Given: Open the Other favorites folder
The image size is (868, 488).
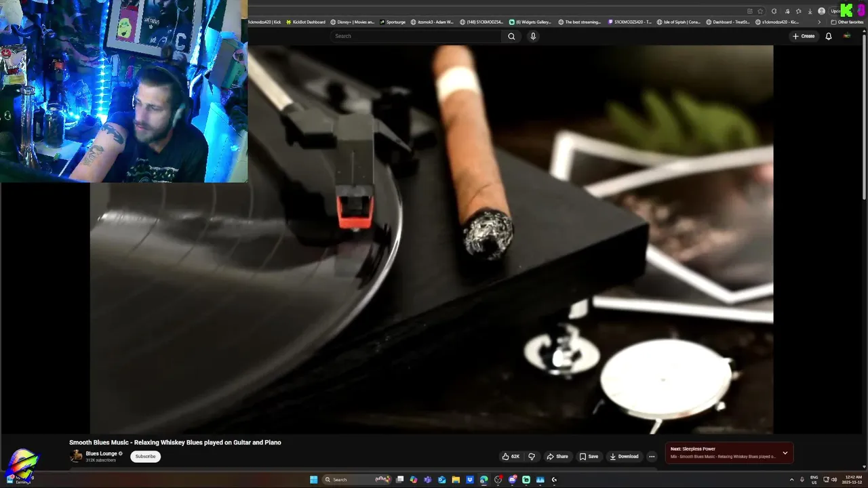Looking at the screenshot, I should (848, 22).
